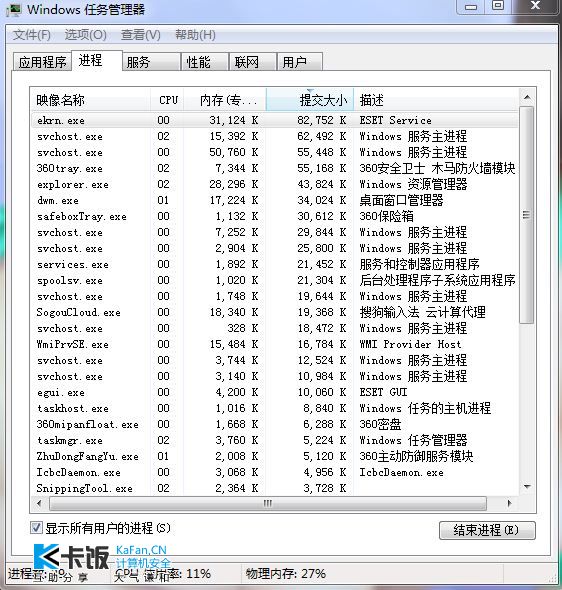The image size is (562, 590).
Task: Switch to the 性能 tab
Action: [205, 62]
